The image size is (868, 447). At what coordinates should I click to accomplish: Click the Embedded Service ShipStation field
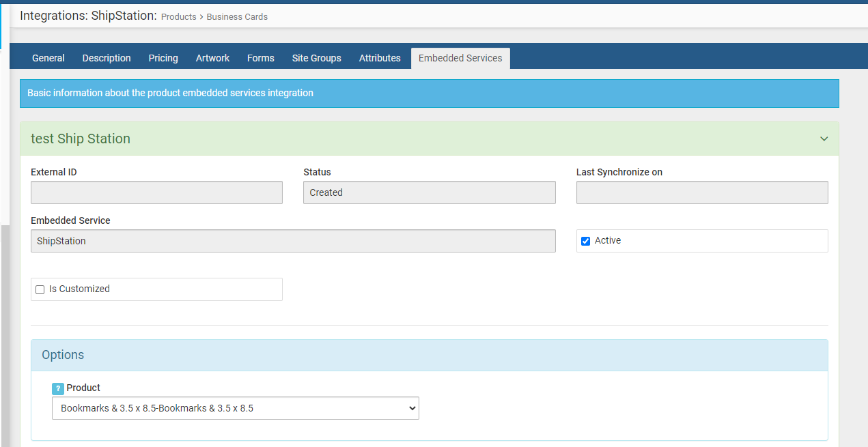pyautogui.click(x=293, y=241)
